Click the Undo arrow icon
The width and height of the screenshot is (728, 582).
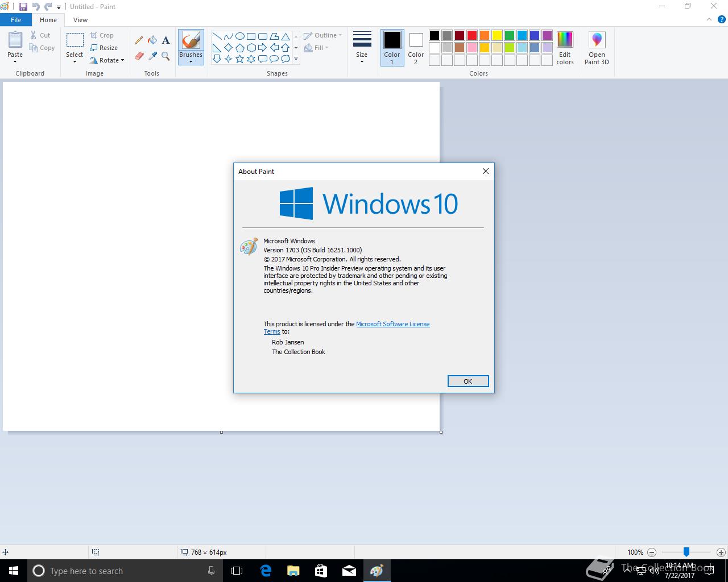point(36,7)
